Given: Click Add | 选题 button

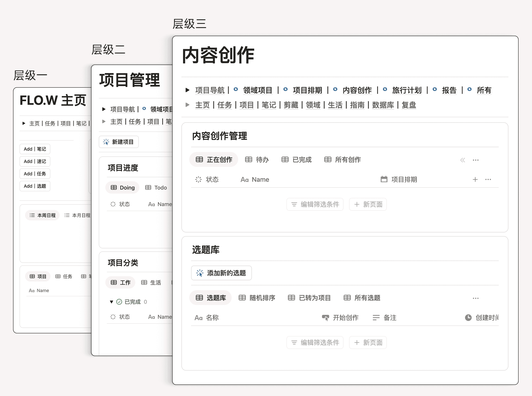Looking at the screenshot, I should pyautogui.click(x=35, y=186).
